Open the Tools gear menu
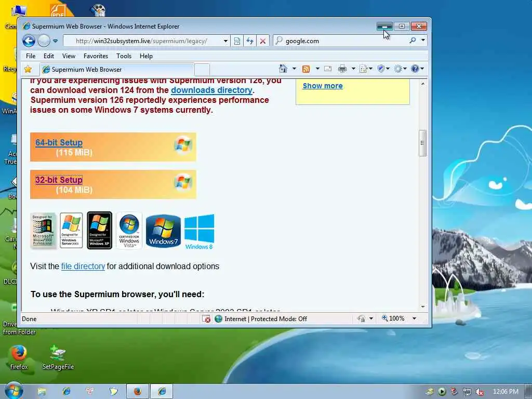 [x=400, y=69]
